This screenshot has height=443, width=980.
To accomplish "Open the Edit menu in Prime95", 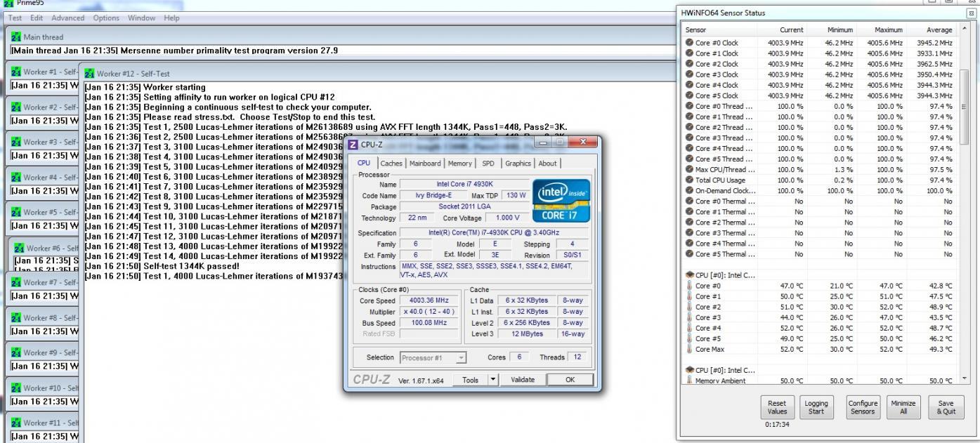I will point(37,18).
